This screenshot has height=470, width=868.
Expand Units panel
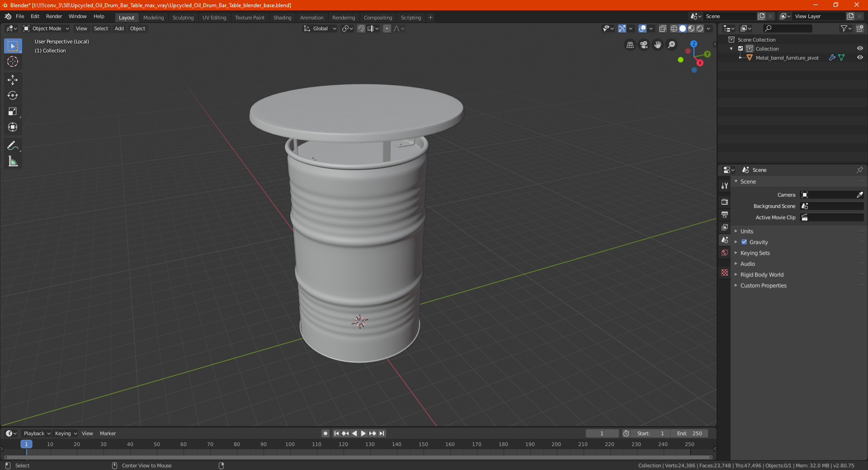coord(746,231)
